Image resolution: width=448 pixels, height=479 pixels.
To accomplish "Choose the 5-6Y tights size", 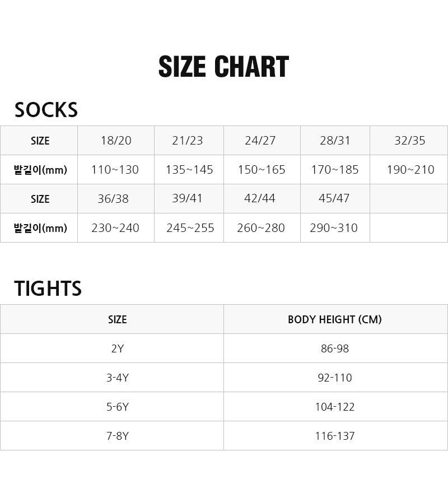I will tap(118, 407).
